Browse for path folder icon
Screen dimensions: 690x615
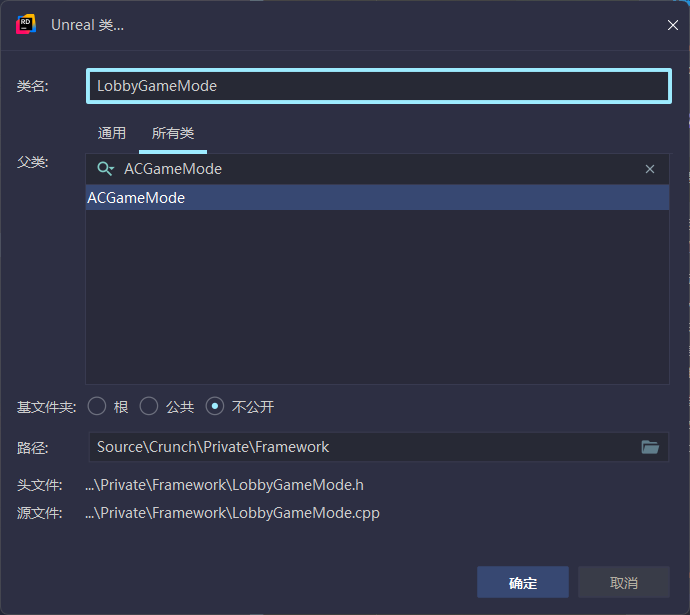pyautogui.click(x=650, y=447)
